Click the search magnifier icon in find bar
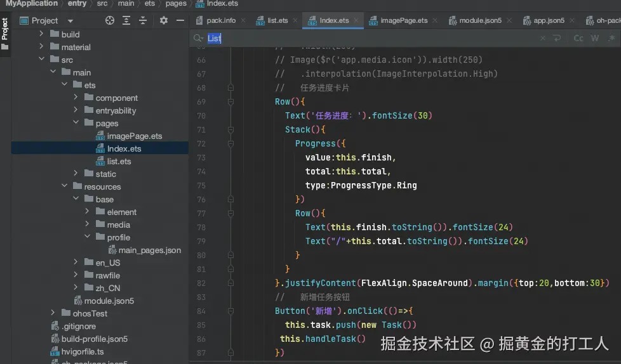621x364 pixels. tap(197, 39)
